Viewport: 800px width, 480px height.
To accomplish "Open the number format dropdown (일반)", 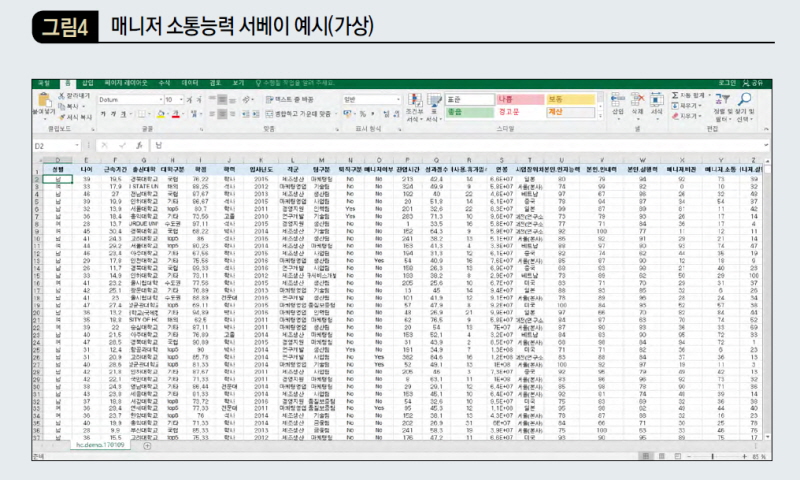I will (x=398, y=99).
